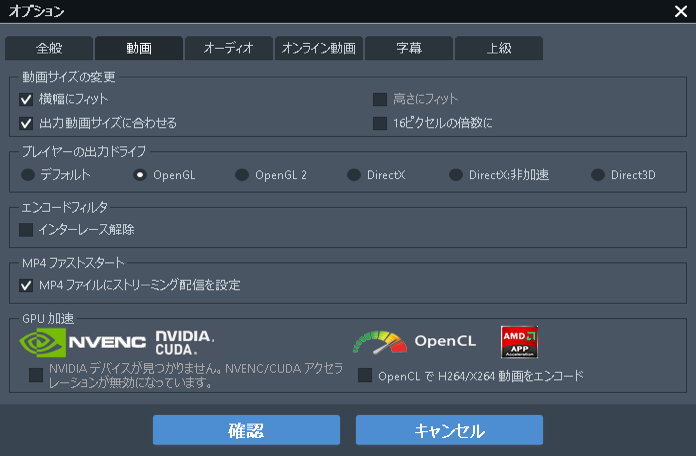Open the オーディオ tab

pos(228,48)
